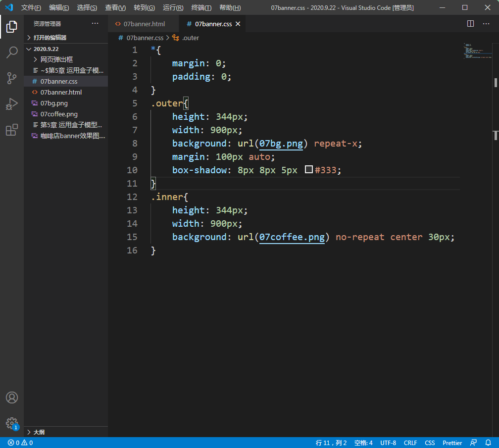Open the 文件(F) menu
This screenshot has height=448, width=499.
(31, 7)
